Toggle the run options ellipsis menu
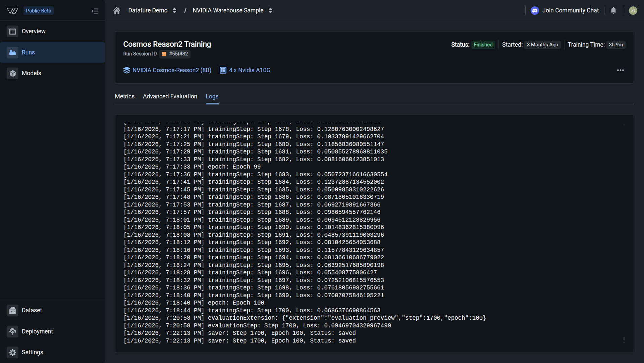The height and width of the screenshot is (363, 644). pos(621,70)
